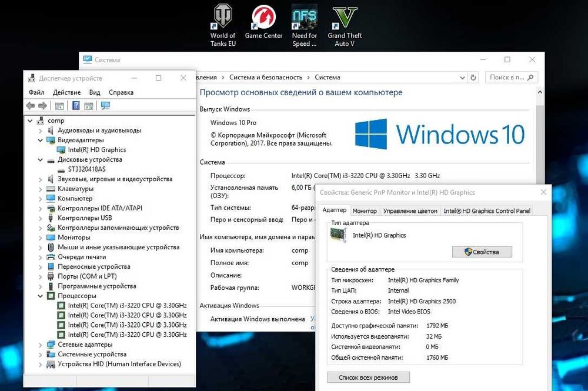Click processor value 'Intel(R) Core(TM) i3-3220'
Viewport: 588px width, 391px height.
click(365, 175)
